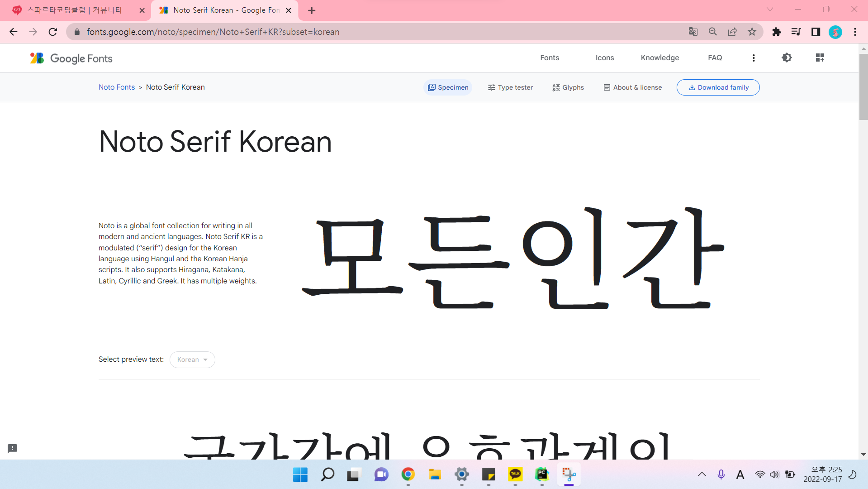Open the FAQ menu item
Image resolution: width=868 pixels, height=489 pixels.
click(715, 58)
